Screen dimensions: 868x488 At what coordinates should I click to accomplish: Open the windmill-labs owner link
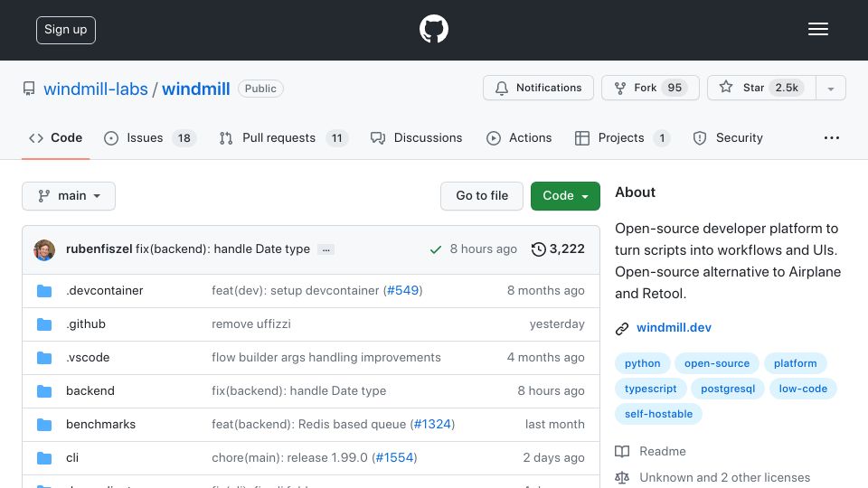point(96,89)
